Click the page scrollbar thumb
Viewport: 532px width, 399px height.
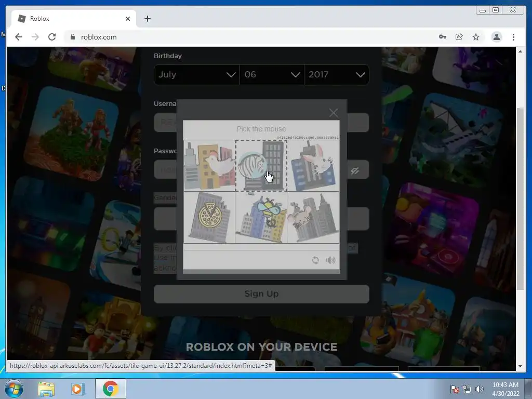pos(520,198)
